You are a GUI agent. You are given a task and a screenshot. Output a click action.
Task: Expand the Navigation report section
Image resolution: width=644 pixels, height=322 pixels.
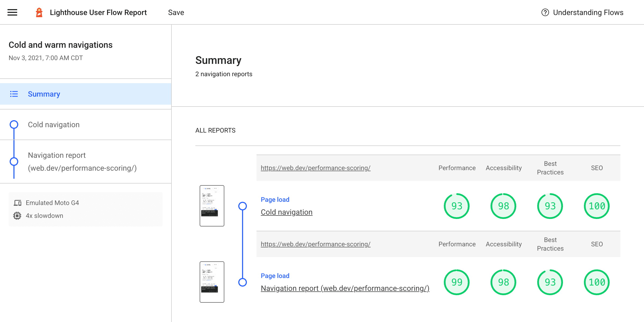(83, 161)
